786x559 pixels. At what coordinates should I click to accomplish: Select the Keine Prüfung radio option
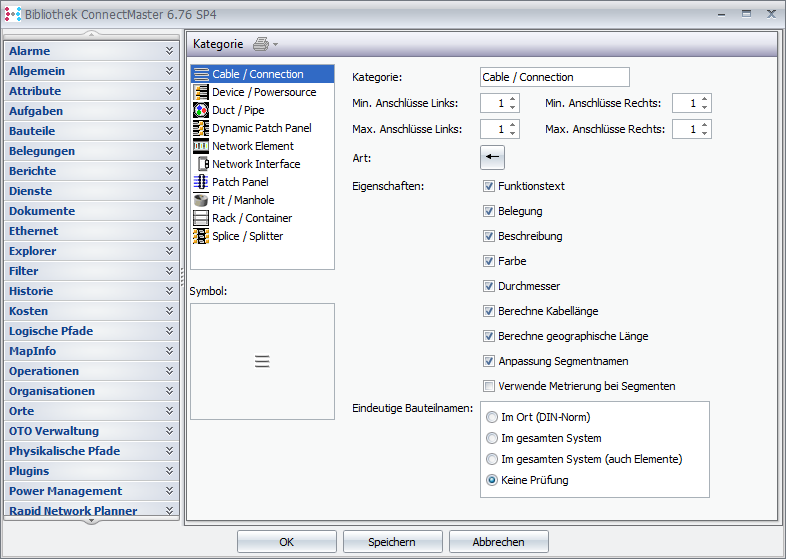coord(492,480)
